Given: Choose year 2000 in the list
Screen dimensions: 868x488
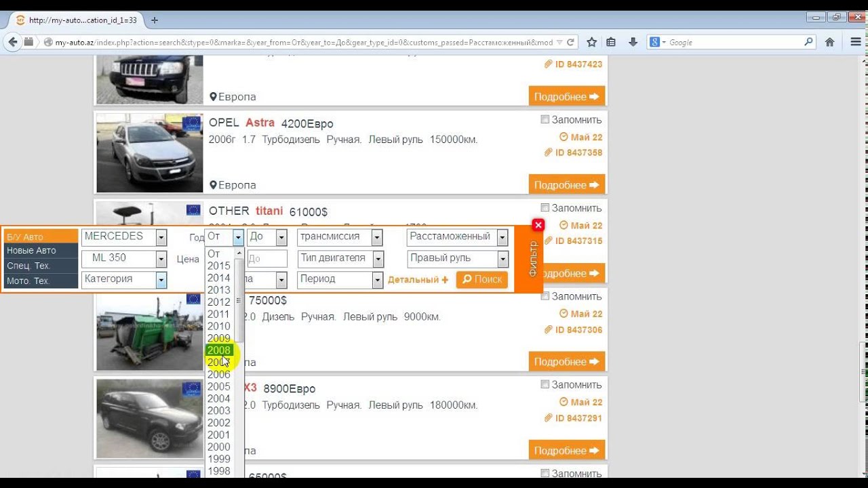Looking at the screenshot, I should [219, 447].
